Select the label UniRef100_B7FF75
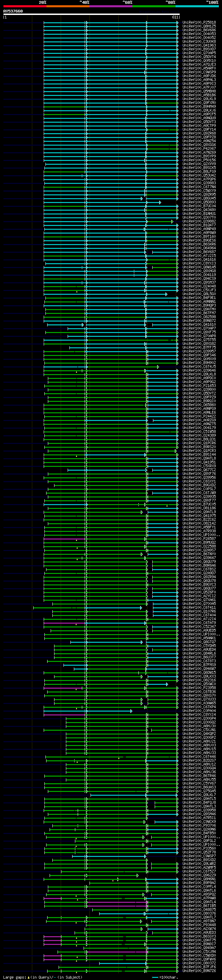Viewport: 222px width, 980px height. coord(199,348)
